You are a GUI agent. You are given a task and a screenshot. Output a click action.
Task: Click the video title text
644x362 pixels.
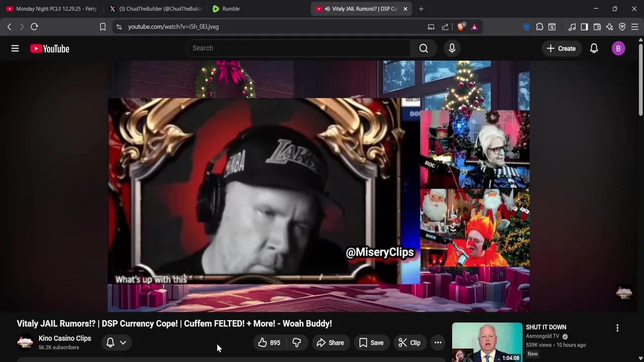tap(174, 324)
